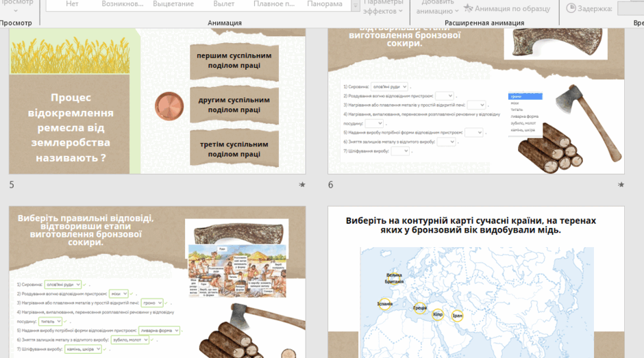This screenshot has width=644, height=358.
Task: Open the Параметры эффектов dropdown
Action: tap(383, 8)
